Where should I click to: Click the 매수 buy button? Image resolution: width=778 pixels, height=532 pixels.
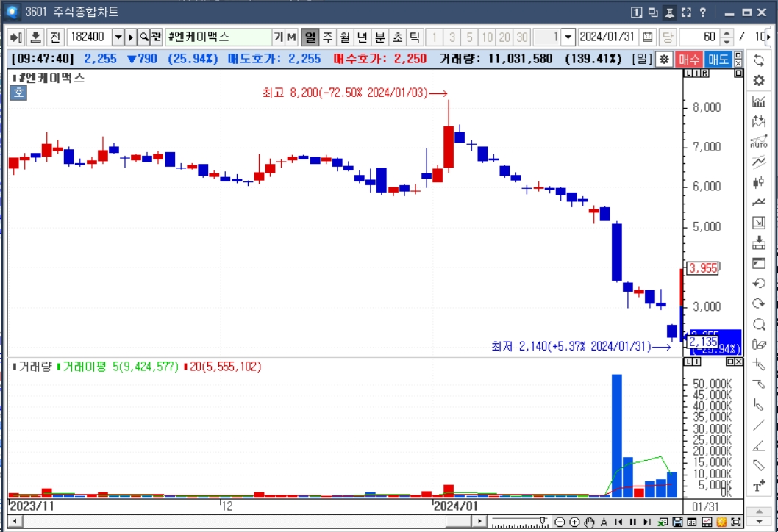coord(689,60)
